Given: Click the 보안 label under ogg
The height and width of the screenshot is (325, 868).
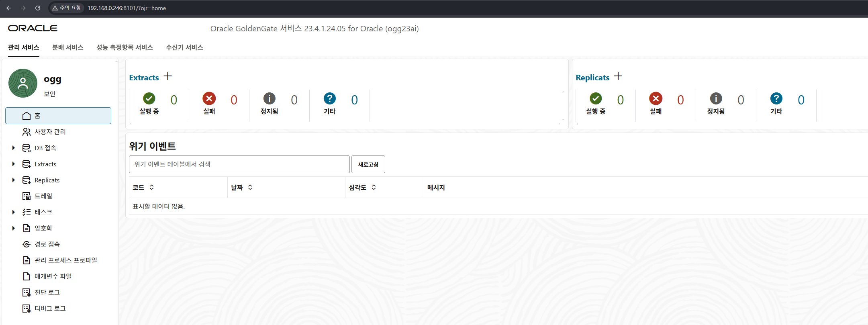Looking at the screenshot, I should (x=50, y=94).
